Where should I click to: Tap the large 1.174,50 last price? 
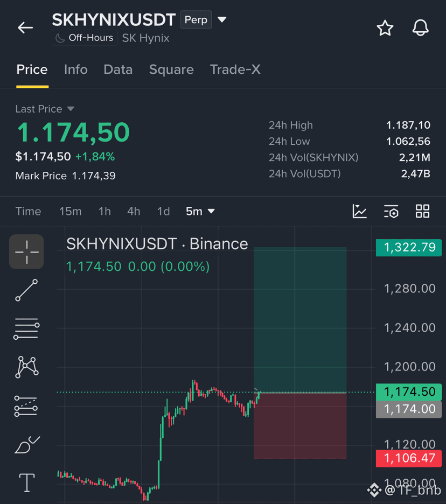coord(73,132)
